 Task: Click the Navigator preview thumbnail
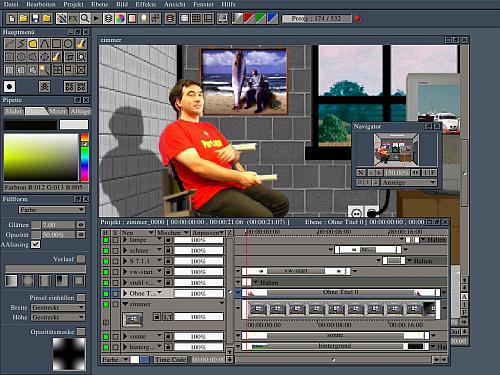click(x=396, y=149)
